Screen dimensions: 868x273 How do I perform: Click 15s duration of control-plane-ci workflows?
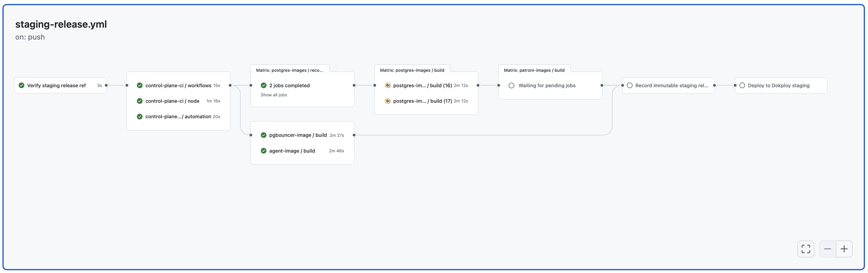click(217, 85)
